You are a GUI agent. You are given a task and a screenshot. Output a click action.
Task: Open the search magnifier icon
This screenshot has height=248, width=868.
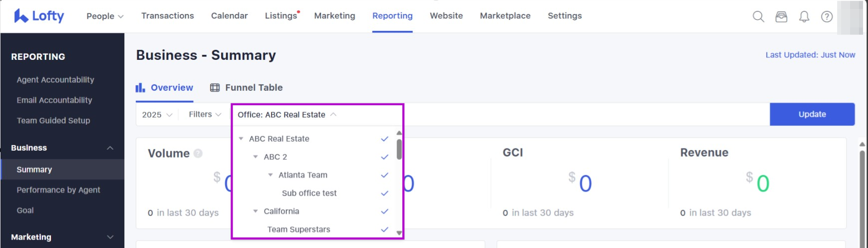pos(758,16)
